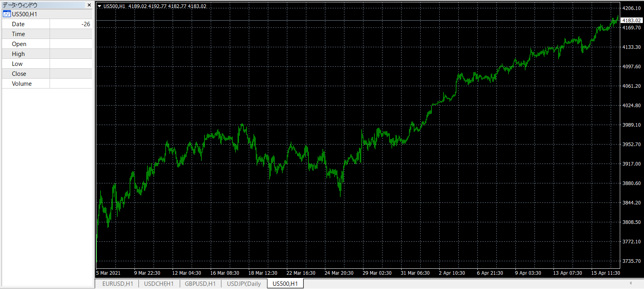This screenshot has width=644, height=289.
Task: Click the 24 Mar 20:30 time axis label
Action: 339,273
